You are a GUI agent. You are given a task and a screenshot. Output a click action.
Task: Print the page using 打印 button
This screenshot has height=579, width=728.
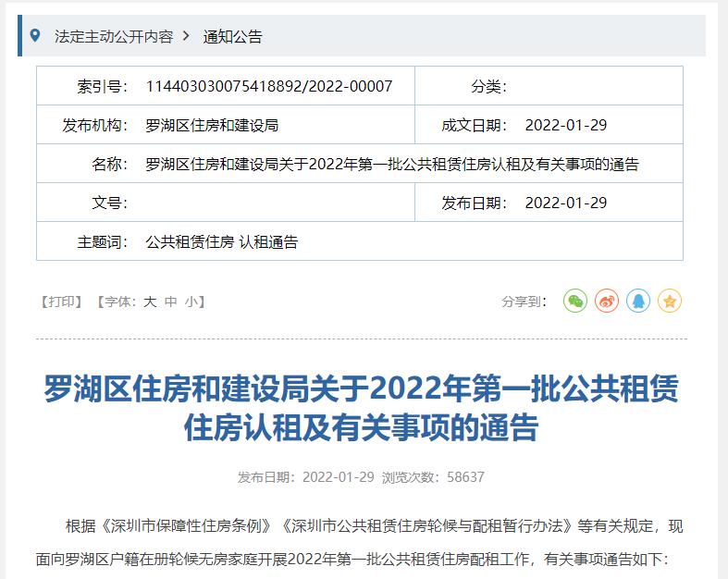click(x=64, y=302)
